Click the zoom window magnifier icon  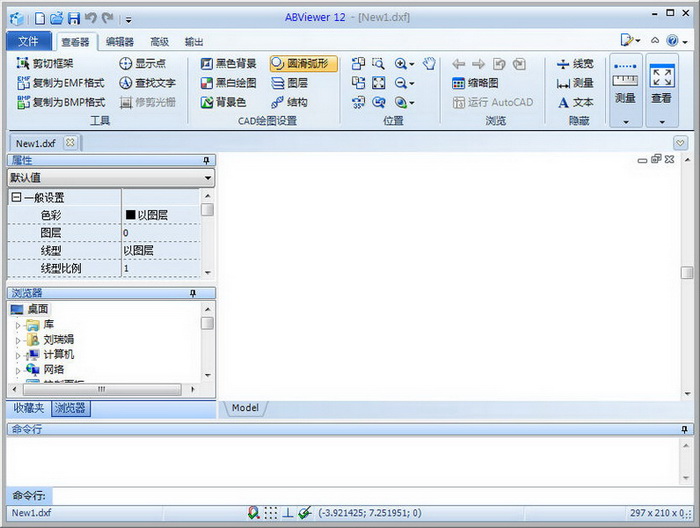[x=378, y=64]
